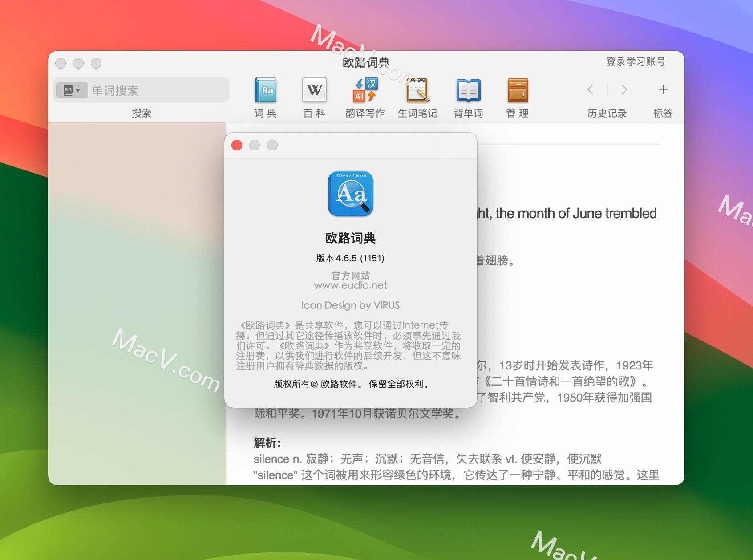This screenshot has width=753, height=560.
Task: Click the 历史记录 label
Action: [607, 113]
